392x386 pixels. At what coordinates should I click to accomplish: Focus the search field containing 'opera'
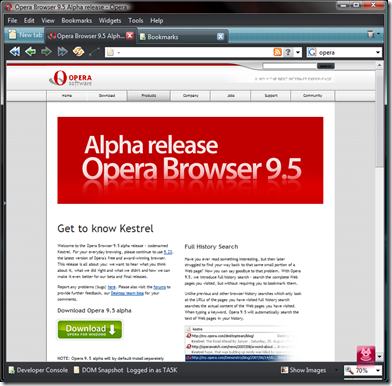(x=345, y=53)
